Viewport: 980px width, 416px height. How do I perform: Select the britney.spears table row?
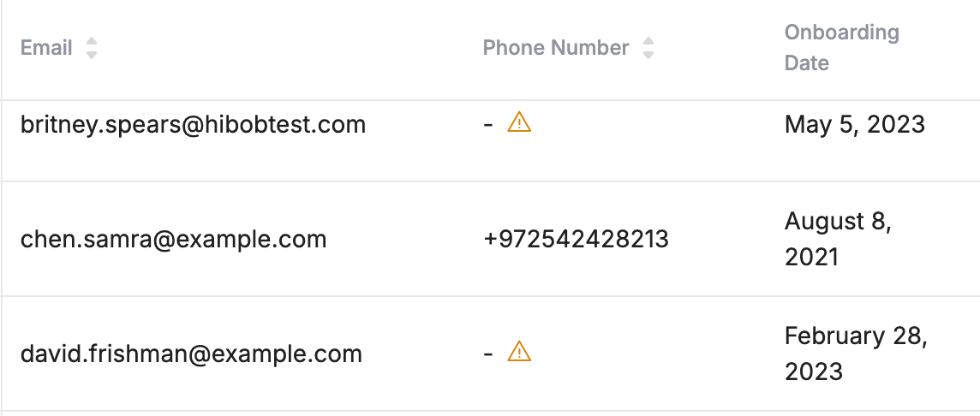(490, 141)
